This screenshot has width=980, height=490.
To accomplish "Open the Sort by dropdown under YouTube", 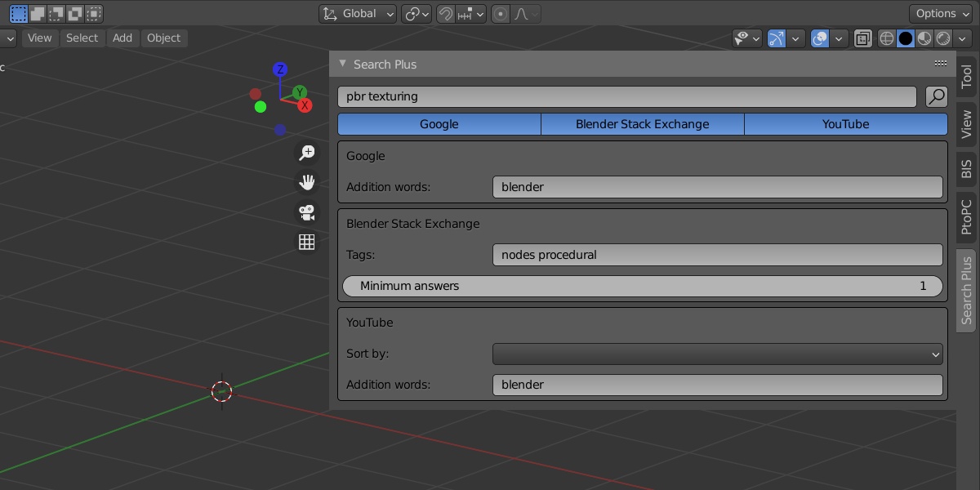I will (x=717, y=354).
